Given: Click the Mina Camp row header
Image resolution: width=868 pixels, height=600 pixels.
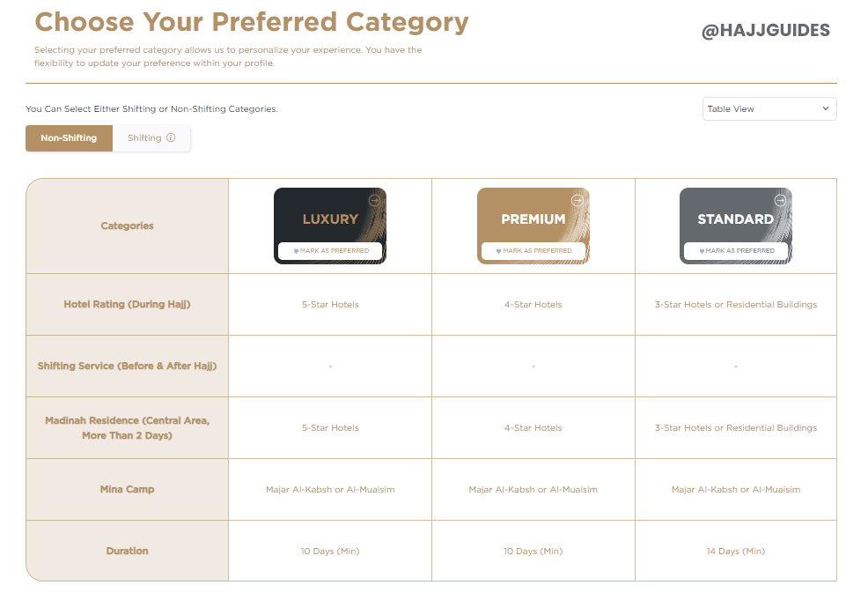Looking at the screenshot, I should click(128, 490).
